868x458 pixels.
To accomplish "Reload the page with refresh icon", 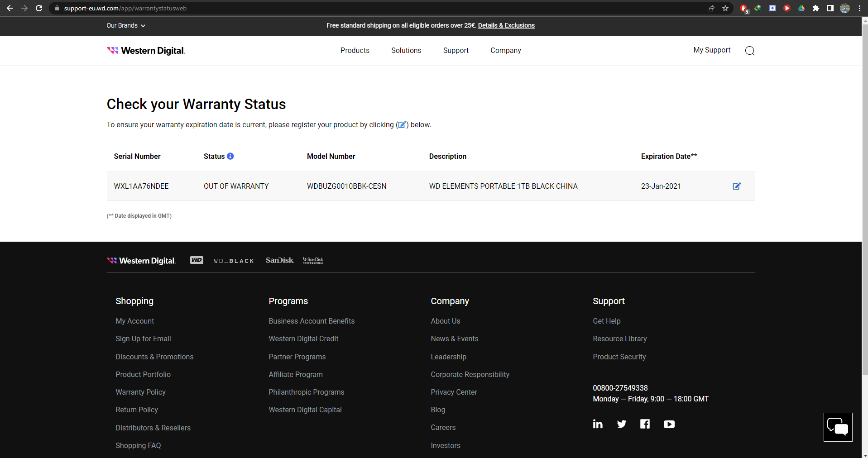I will tap(39, 8).
